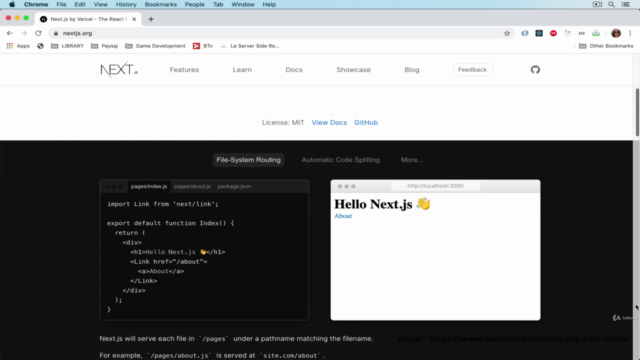Click the Feedback button
640x360 pixels.
(473, 70)
